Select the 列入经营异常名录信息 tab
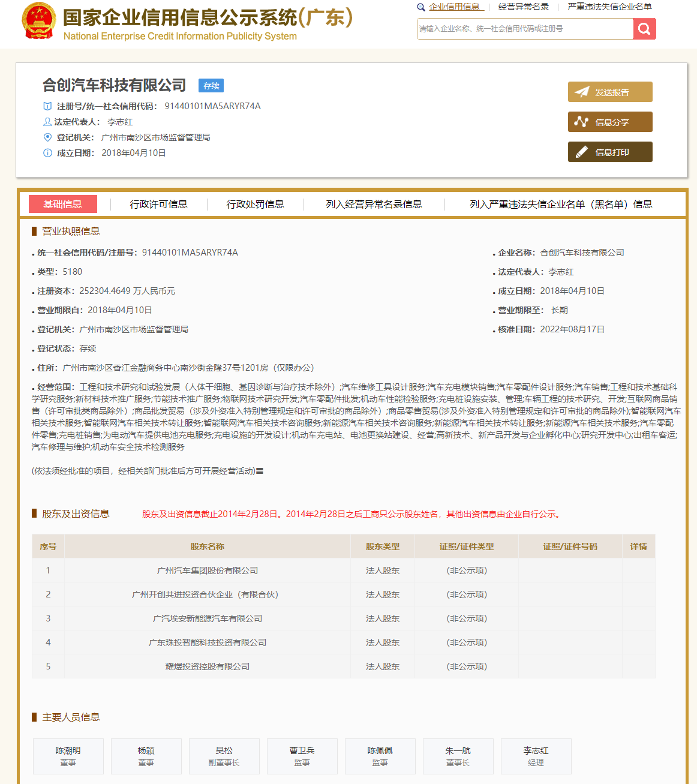The image size is (697, 784). pos(374,205)
